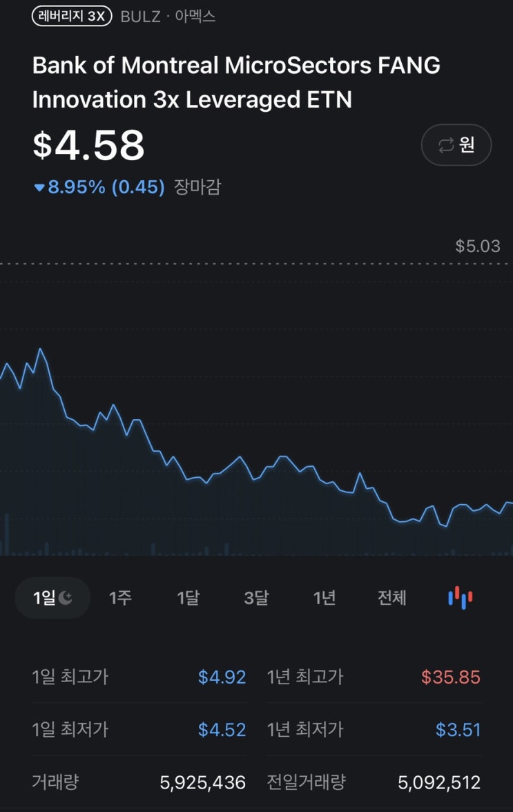Viewport: 513px width, 812px height.
Task: Click the 전일거래량 label
Action: click(x=307, y=782)
